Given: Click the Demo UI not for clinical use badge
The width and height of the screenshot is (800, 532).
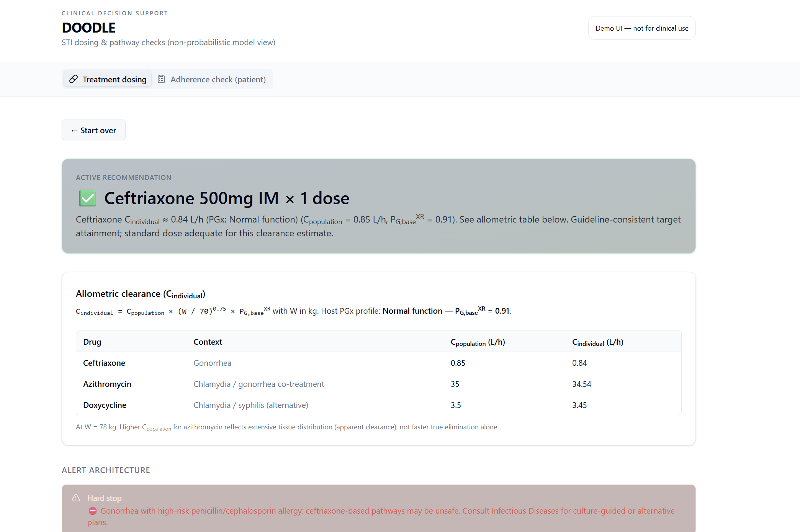Looking at the screenshot, I should 641,28.
